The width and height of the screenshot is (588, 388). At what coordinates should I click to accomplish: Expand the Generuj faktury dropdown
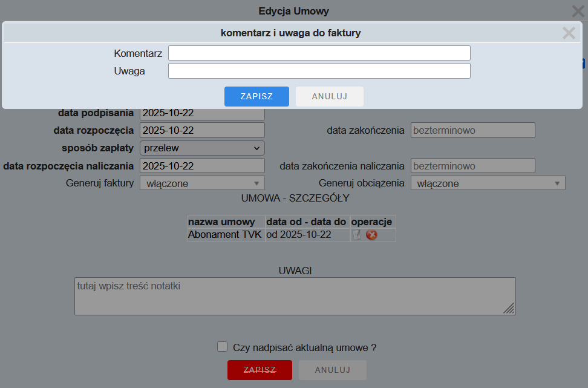point(202,183)
